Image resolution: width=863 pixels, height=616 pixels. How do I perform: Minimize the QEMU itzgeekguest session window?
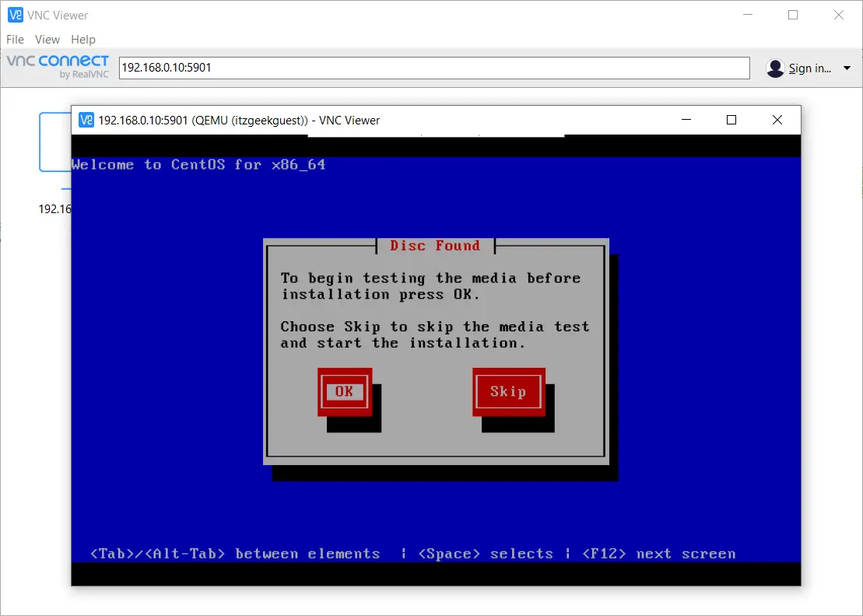[x=686, y=120]
